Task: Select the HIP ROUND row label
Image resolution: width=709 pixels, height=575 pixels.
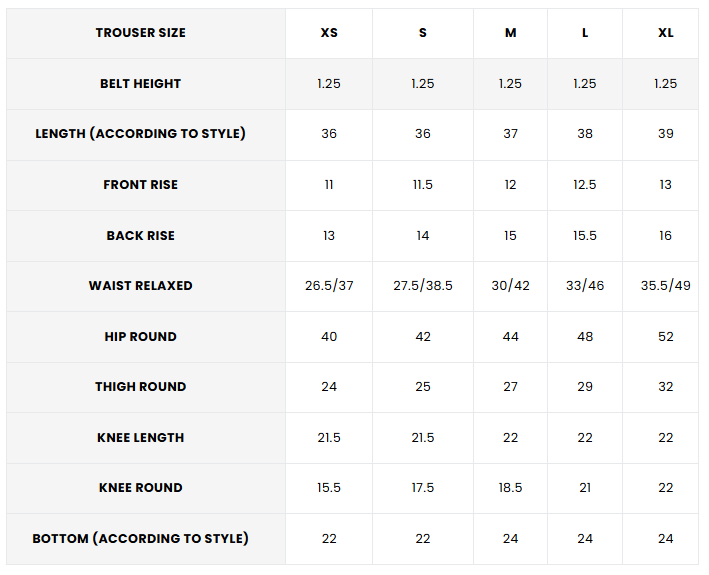Action: [x=140, y=337]
